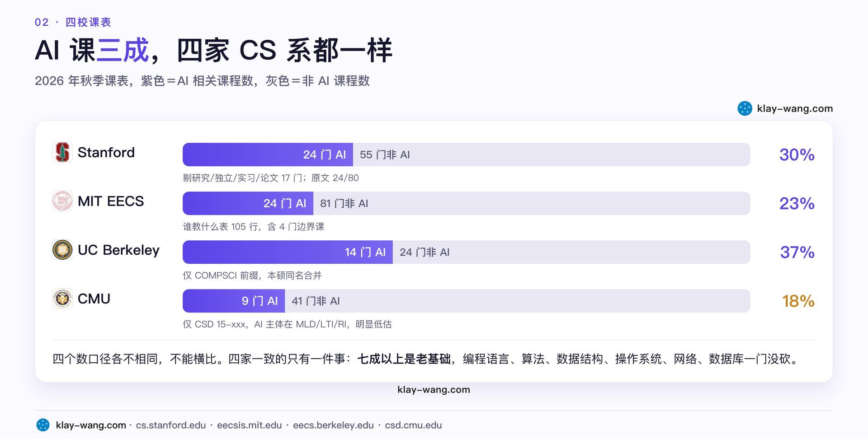Click the 37% value for UC Berkeley
The image size is (868, 439).
click(797, 252)
